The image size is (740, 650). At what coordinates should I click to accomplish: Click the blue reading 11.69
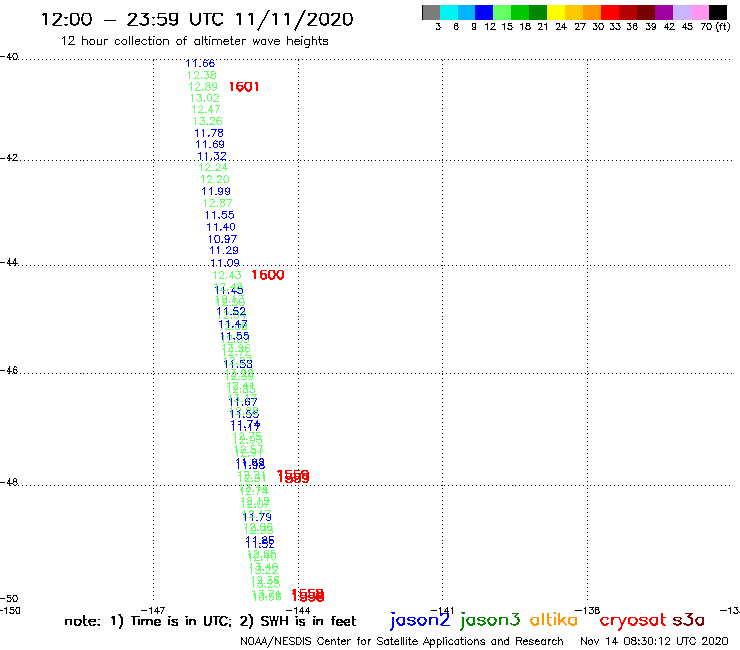pyautogui.click(x=210, y=144)
